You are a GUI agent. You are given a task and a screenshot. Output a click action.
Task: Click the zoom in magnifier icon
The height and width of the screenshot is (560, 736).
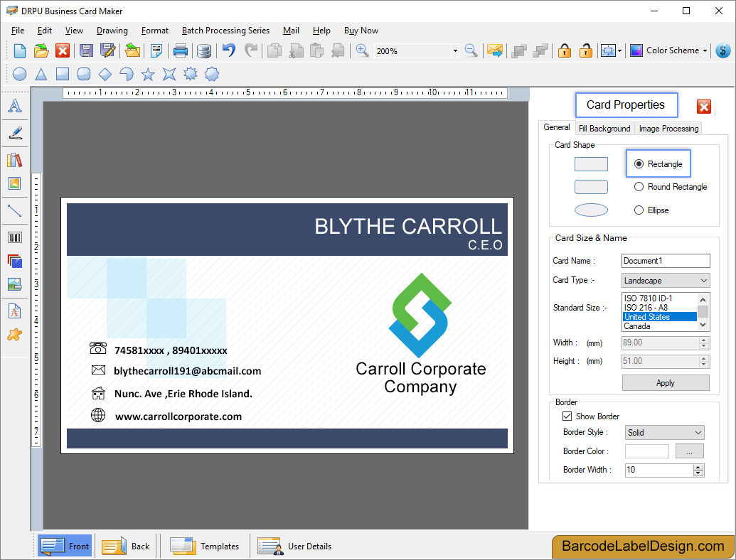(362, 50)
